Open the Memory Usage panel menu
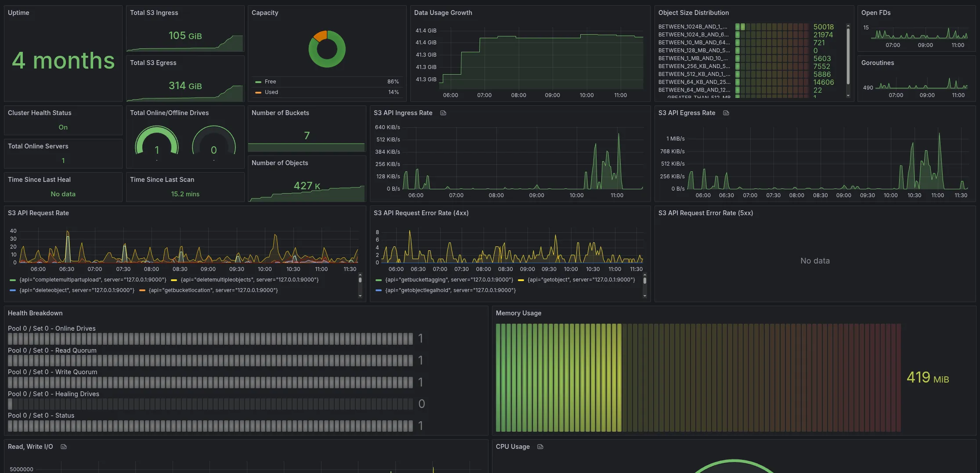The width and height of the screenshot is (980, 473). click(518, 313)
